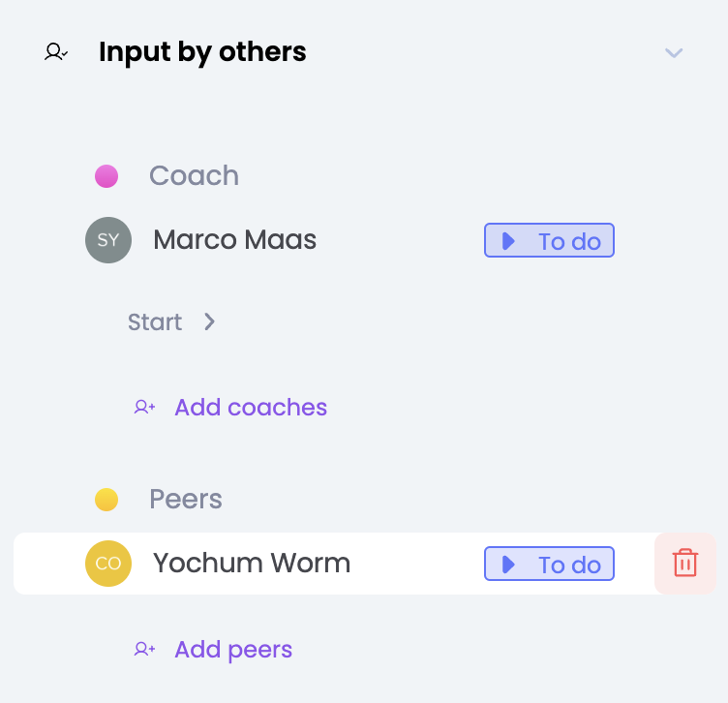This screenshot has width=728, height=703.
Task: Click the chevron arrow next to Start
Action: tap(209, 322)
